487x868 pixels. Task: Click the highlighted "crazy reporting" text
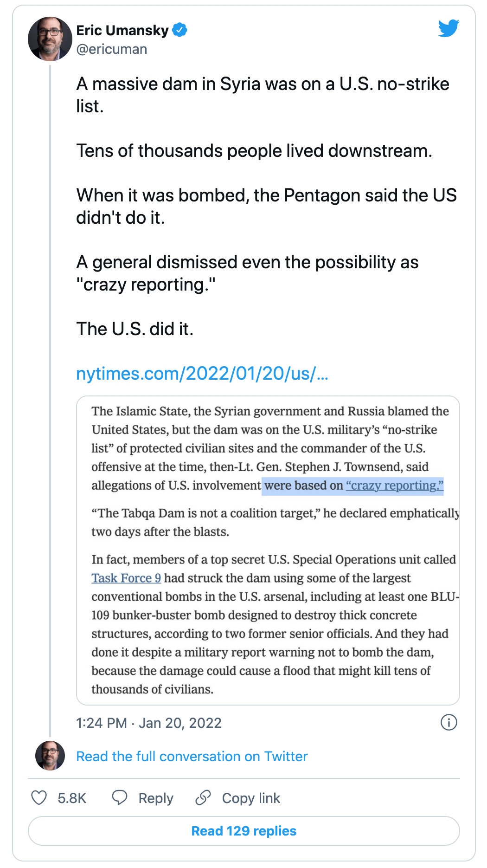tap(395, 486)
